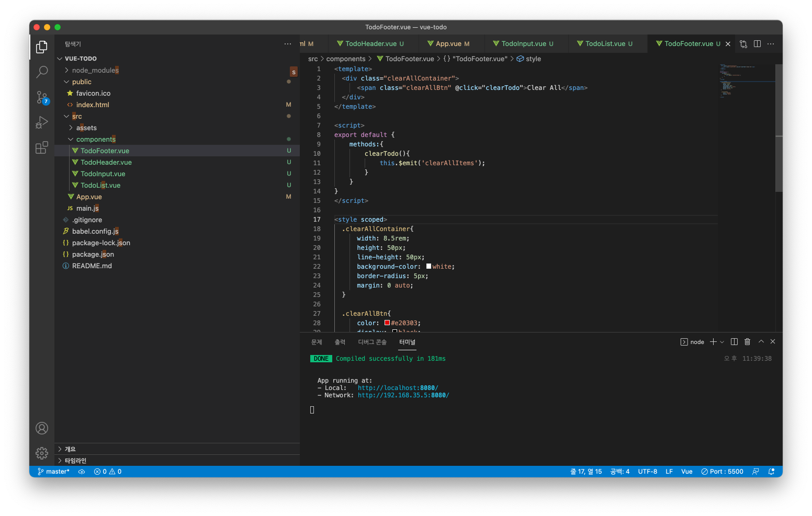Switch to the App.vue editor tab
This screenshot has height=516, width=812.
pyautogui.click(x=452, y=44)
